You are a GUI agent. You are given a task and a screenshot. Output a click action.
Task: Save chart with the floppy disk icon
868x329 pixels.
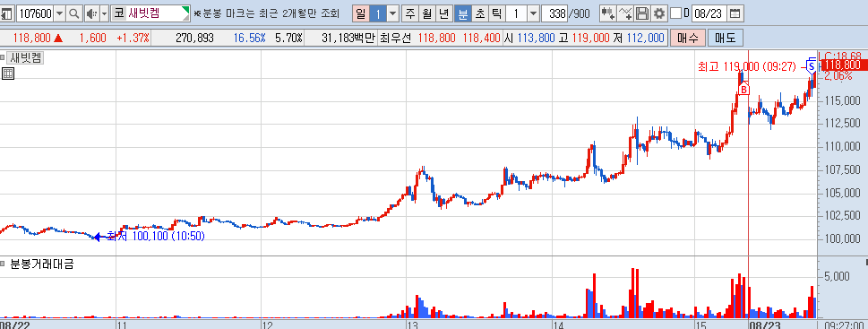[x=642, y=13]
